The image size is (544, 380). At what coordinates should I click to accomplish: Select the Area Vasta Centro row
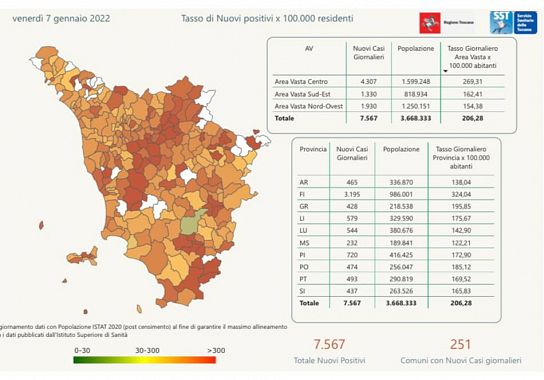point(389,82)
